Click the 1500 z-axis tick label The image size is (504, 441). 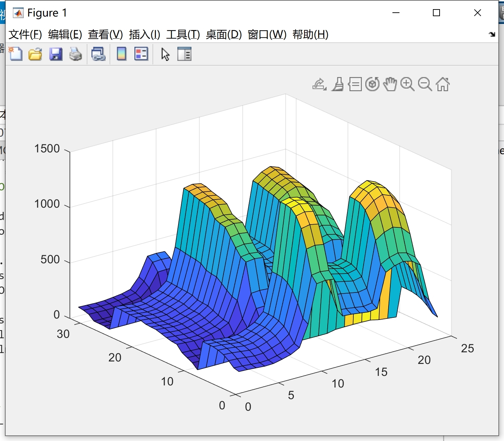click(x=47, y=149)
